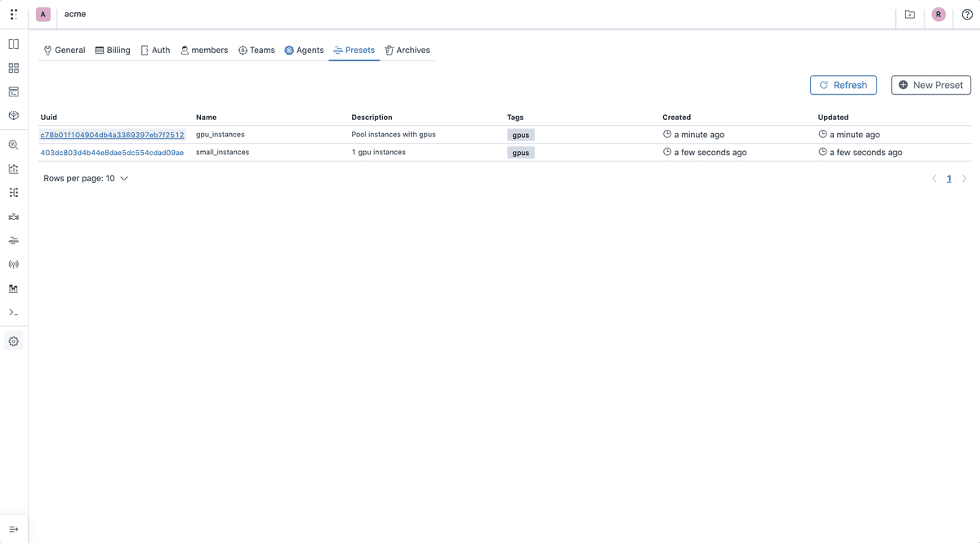Open the terminal window sidebar icon
This screenshot has width=980, height=543.
point(14,91)
